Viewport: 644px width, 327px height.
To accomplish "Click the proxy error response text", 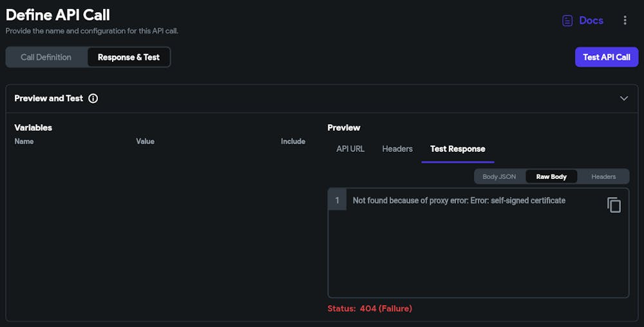I will tap(459, 201).
